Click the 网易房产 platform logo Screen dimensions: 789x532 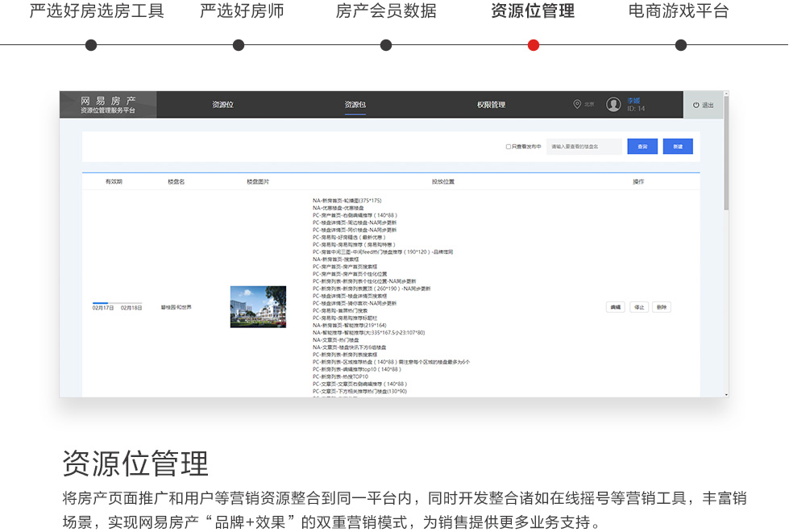tap(108, 104)
